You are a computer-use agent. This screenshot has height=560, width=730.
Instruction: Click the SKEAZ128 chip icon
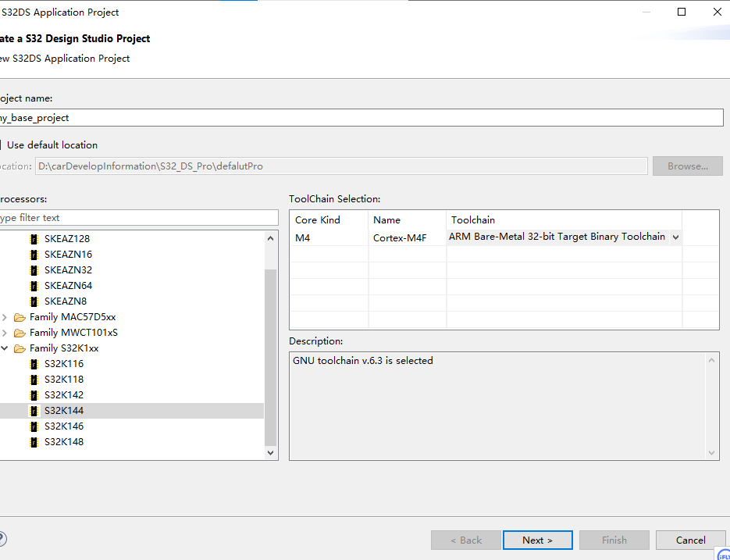point(34,239)
